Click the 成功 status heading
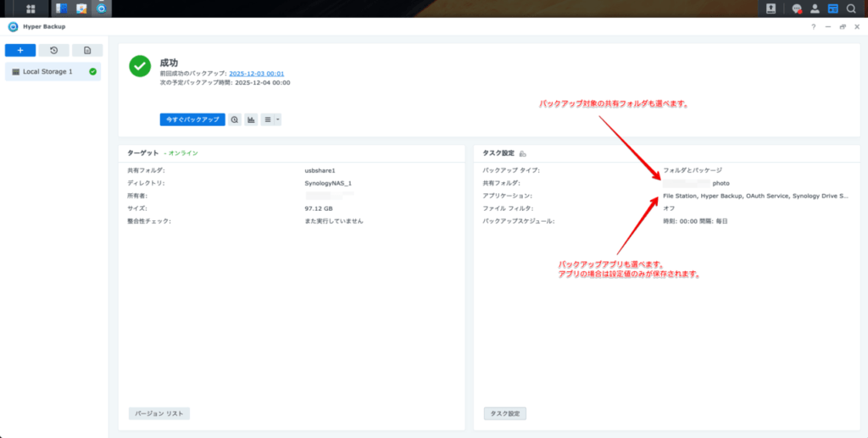The image size is (868, 438). (x=169, y=63)
